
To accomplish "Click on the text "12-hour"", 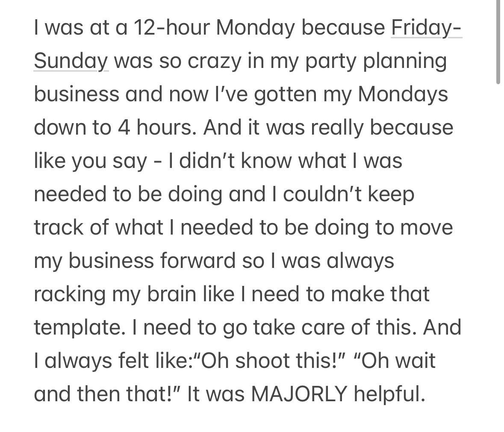I will pos(171,28).
